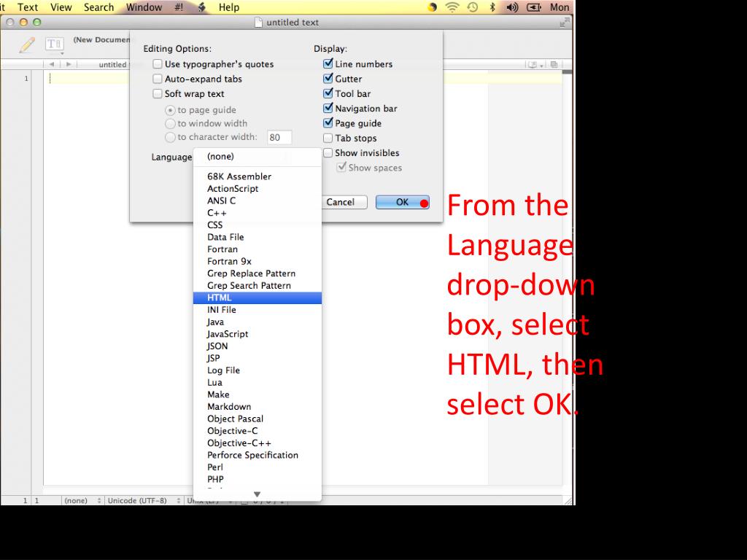Choose JSON language entry

(x=258, y=346)
